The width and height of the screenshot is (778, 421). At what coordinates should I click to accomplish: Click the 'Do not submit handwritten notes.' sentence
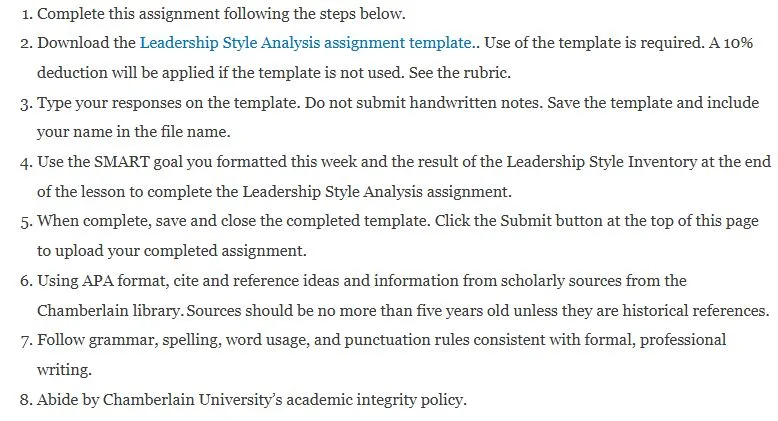point(424,102)
